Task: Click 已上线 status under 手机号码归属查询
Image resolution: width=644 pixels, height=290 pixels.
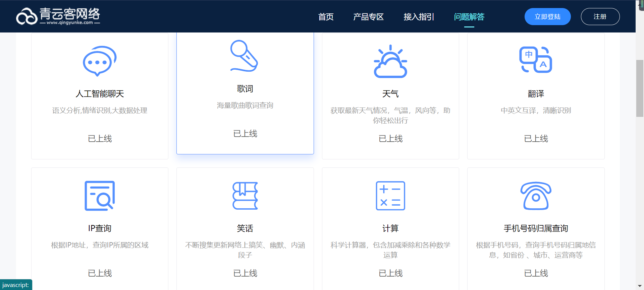Action: tap(536, 273)
